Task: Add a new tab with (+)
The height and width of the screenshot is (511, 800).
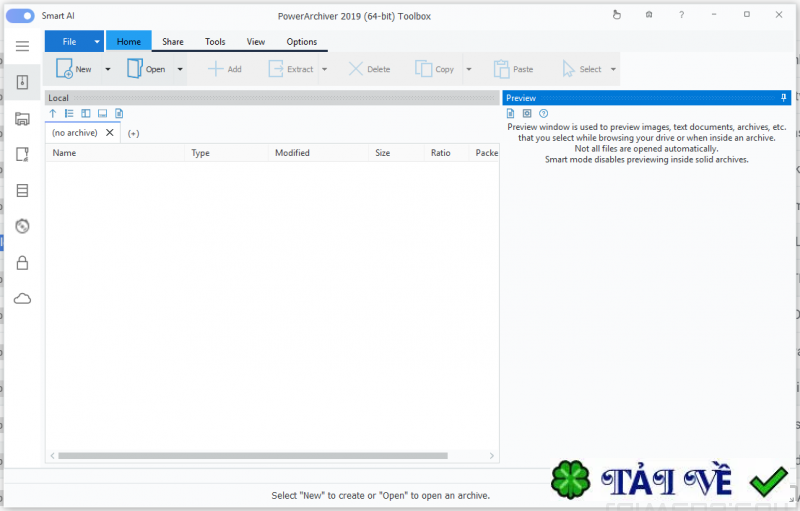Action: [x=133, y=134]
